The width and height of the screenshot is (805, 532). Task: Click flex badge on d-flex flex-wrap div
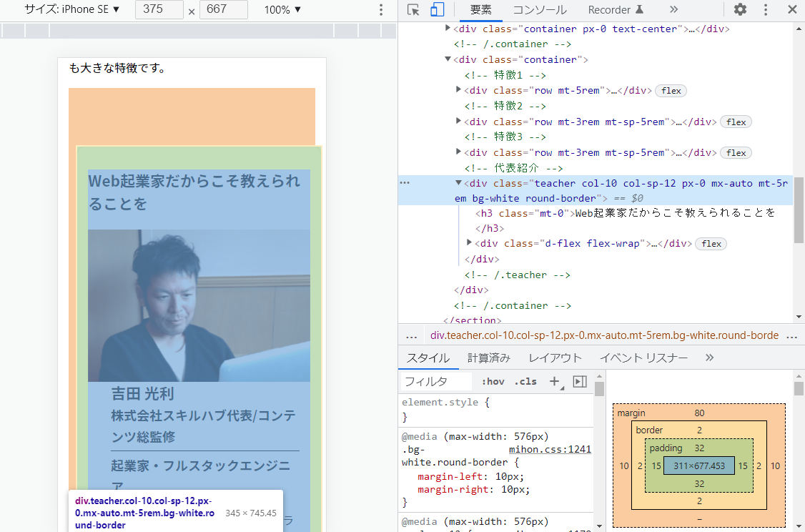coord(711,244)
